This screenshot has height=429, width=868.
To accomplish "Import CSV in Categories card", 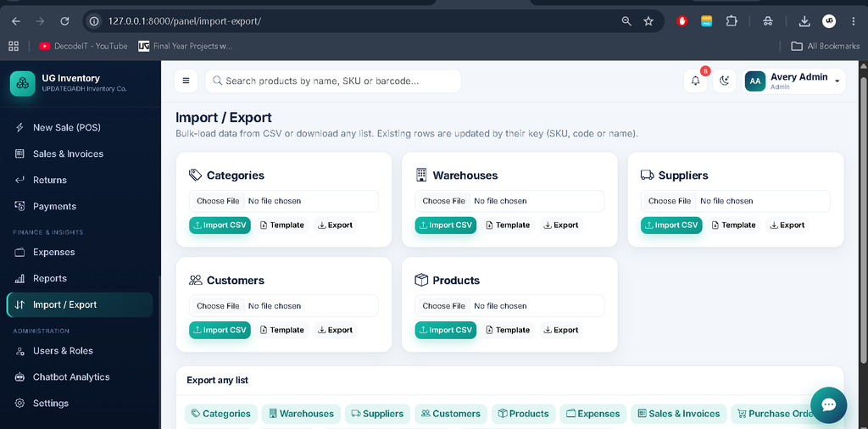I will [220, 225].
